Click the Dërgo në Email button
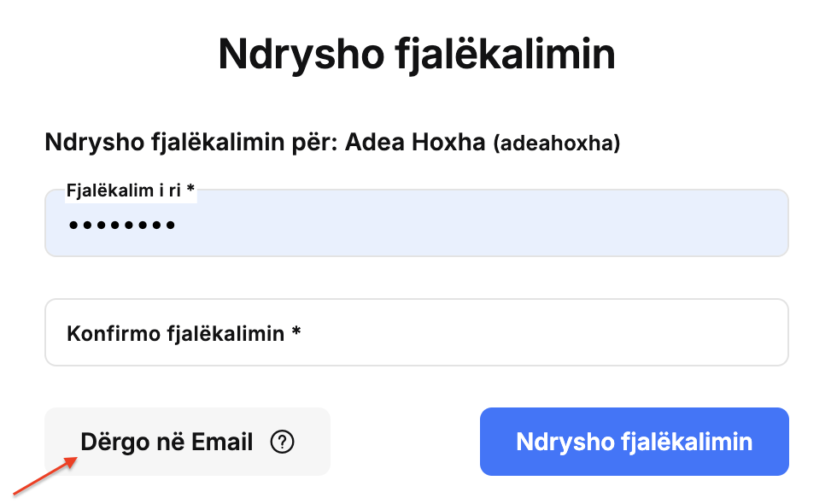 (x=187, y=442)
